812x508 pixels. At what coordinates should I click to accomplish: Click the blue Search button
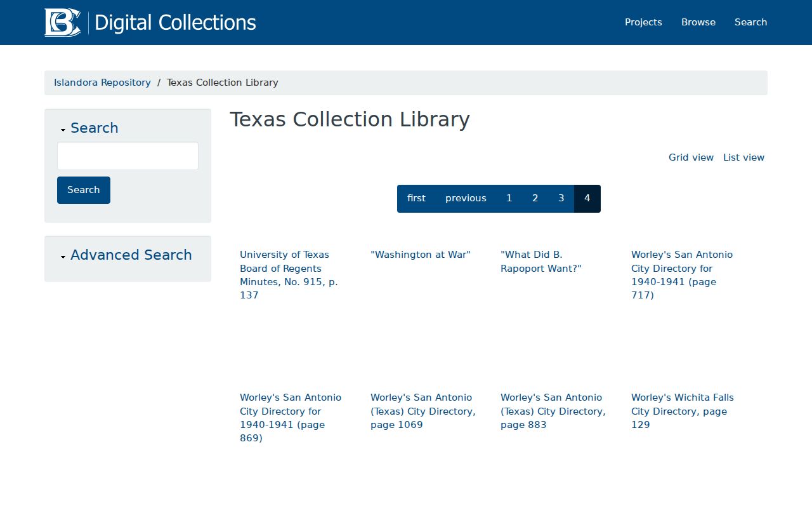84,190
